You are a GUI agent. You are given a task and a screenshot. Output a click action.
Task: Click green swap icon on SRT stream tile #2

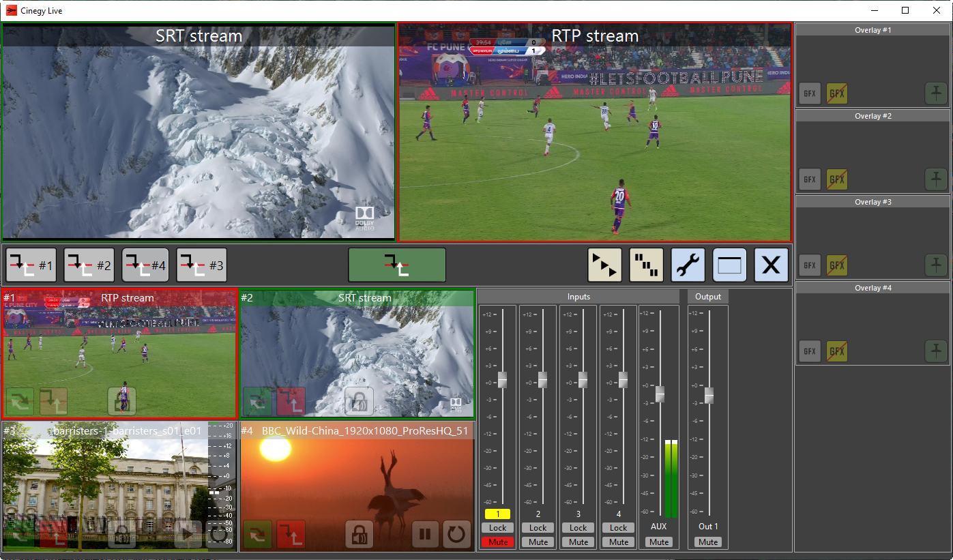point(256,401)
